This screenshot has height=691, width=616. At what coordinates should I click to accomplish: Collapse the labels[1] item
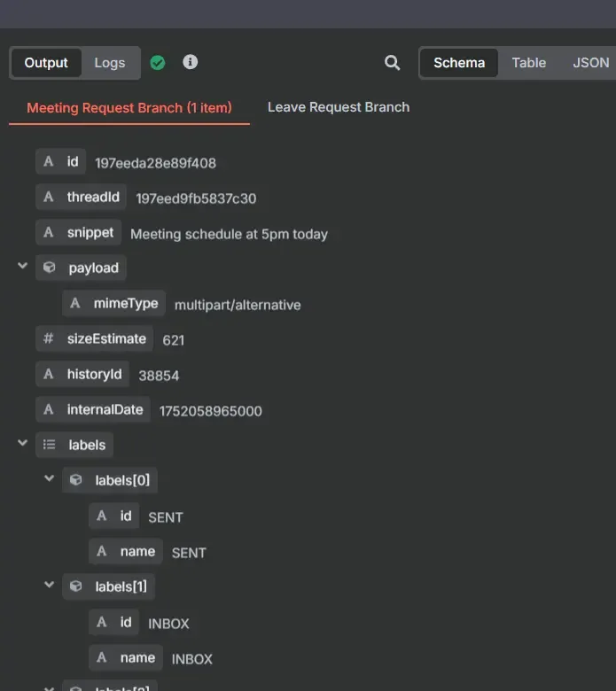[x=50, y=586]
